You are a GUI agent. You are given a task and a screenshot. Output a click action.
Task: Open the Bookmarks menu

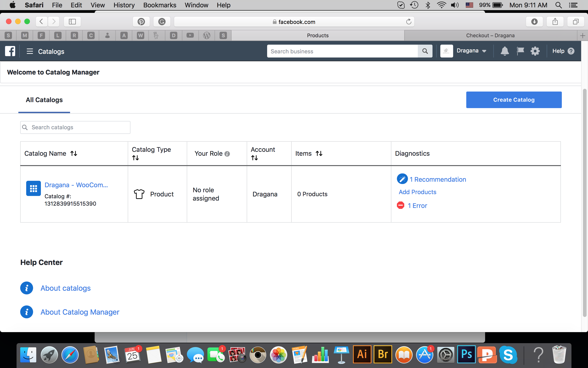[160, 5]
